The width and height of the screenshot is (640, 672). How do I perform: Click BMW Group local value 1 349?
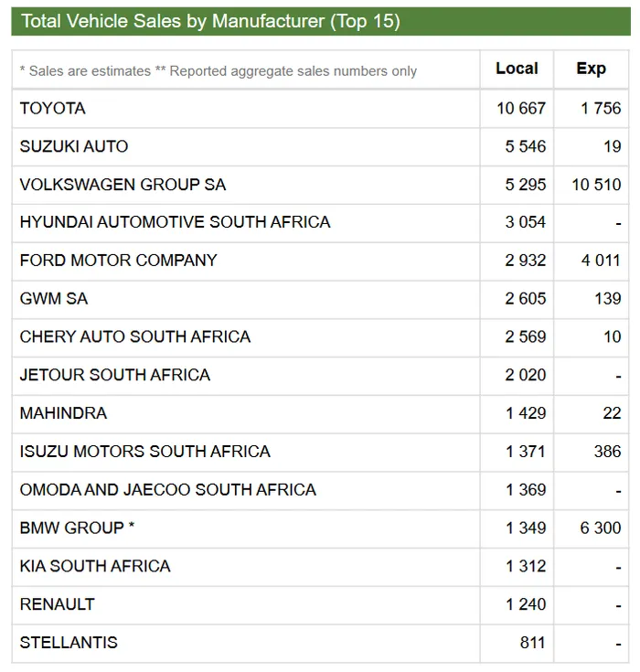point(526,528)
